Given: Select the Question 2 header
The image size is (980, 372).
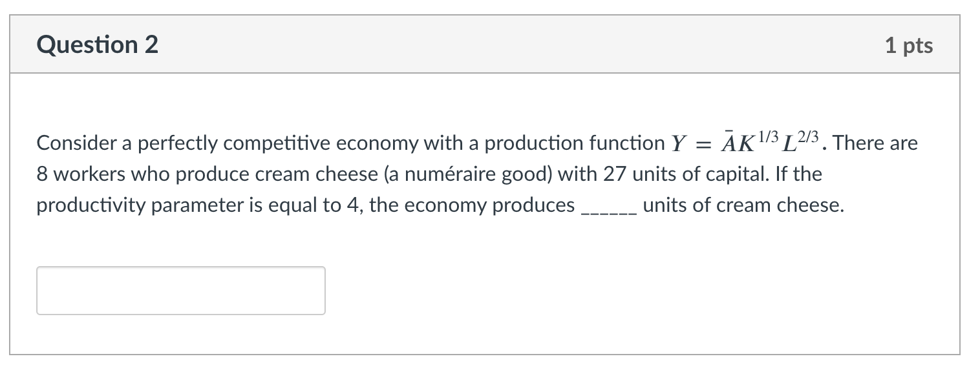Looking at the screenshot, I should (97, 44).
